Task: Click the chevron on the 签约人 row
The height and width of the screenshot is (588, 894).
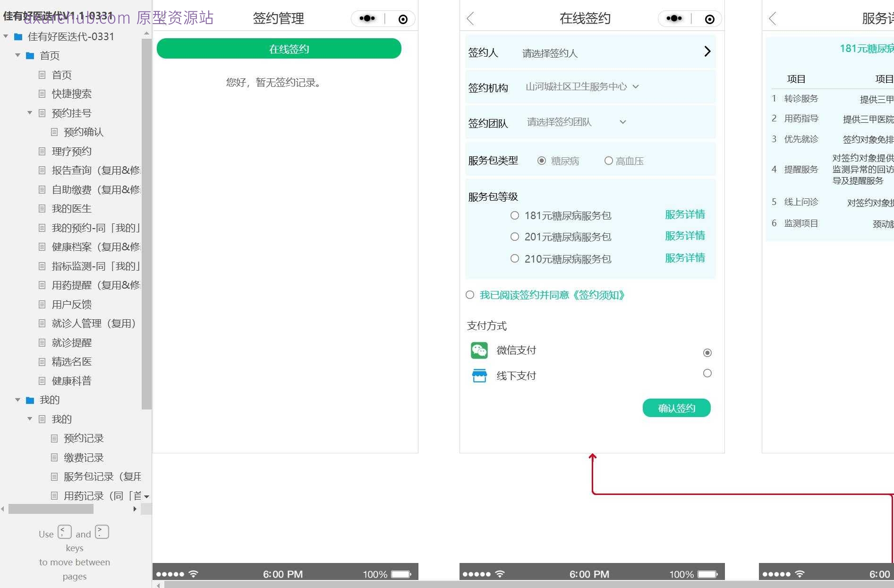Action: [x=707, y=51]
